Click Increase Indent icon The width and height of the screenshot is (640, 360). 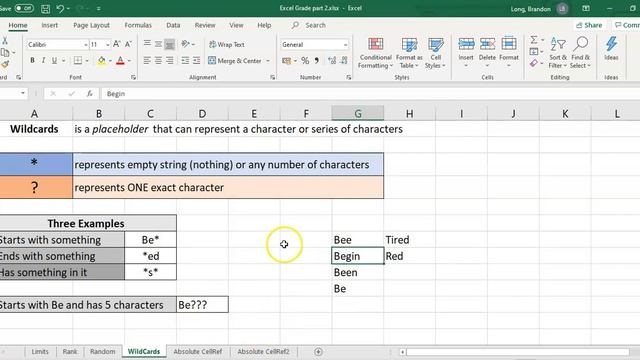196,61
